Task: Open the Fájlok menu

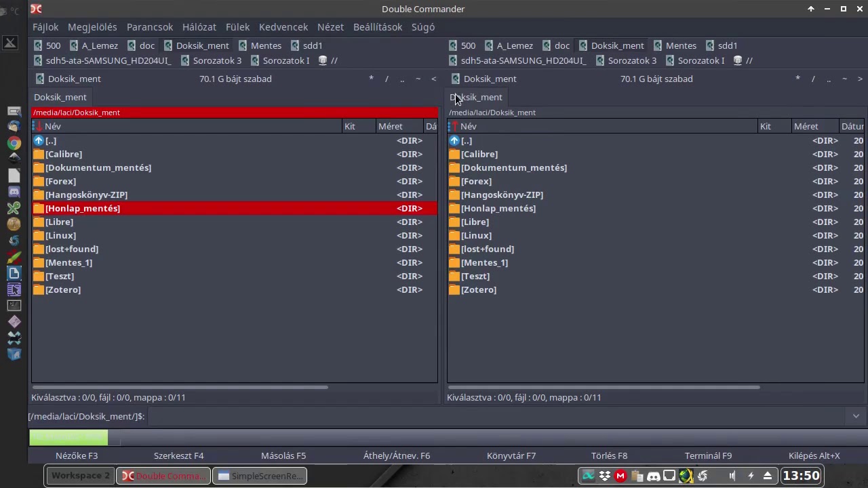Action: point(45,27)
